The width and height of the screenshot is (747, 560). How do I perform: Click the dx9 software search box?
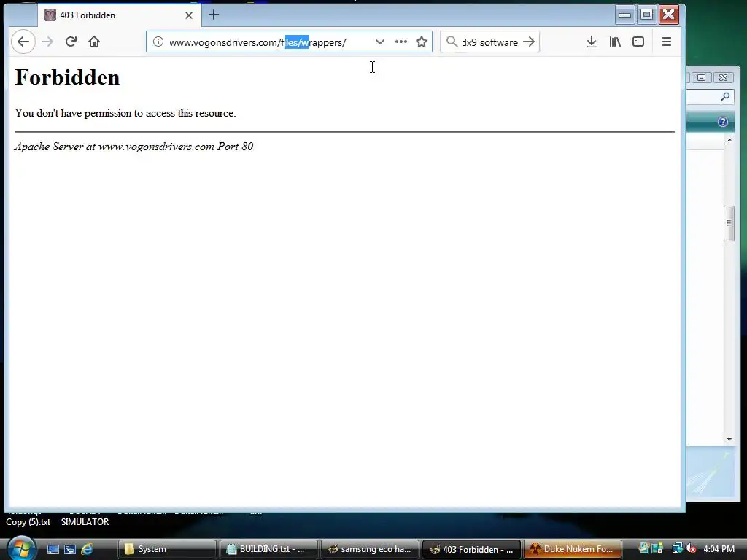click(x=489, y=42)
